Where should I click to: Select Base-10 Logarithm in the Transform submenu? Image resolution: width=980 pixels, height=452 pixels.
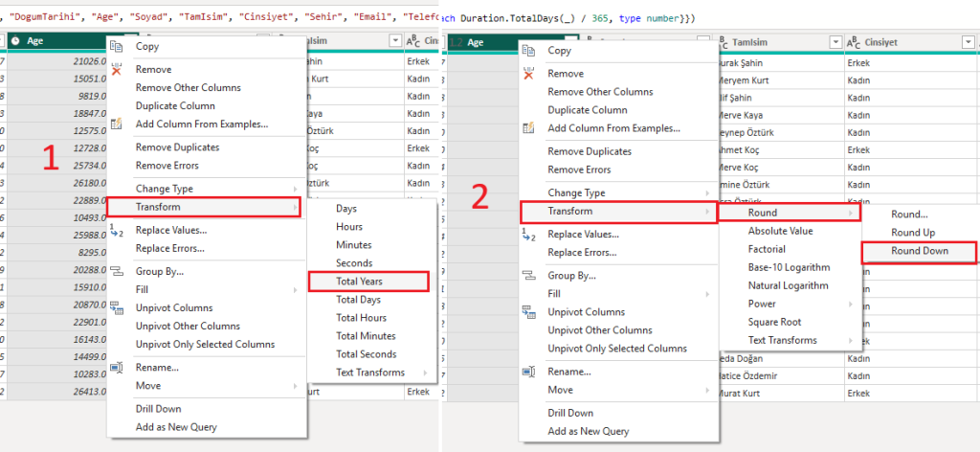click(x=789, y=267)
